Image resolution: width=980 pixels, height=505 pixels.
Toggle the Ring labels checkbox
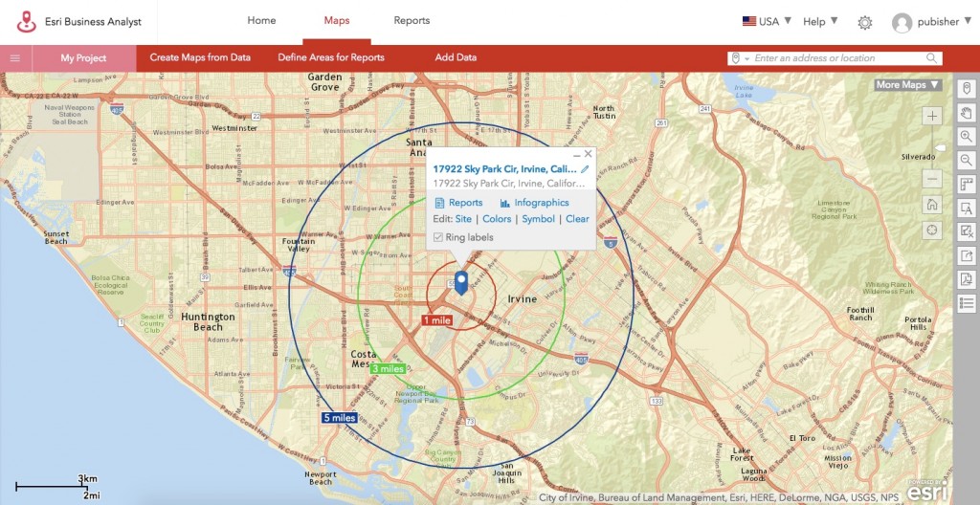pyautogui.click(x=438, y=237)
